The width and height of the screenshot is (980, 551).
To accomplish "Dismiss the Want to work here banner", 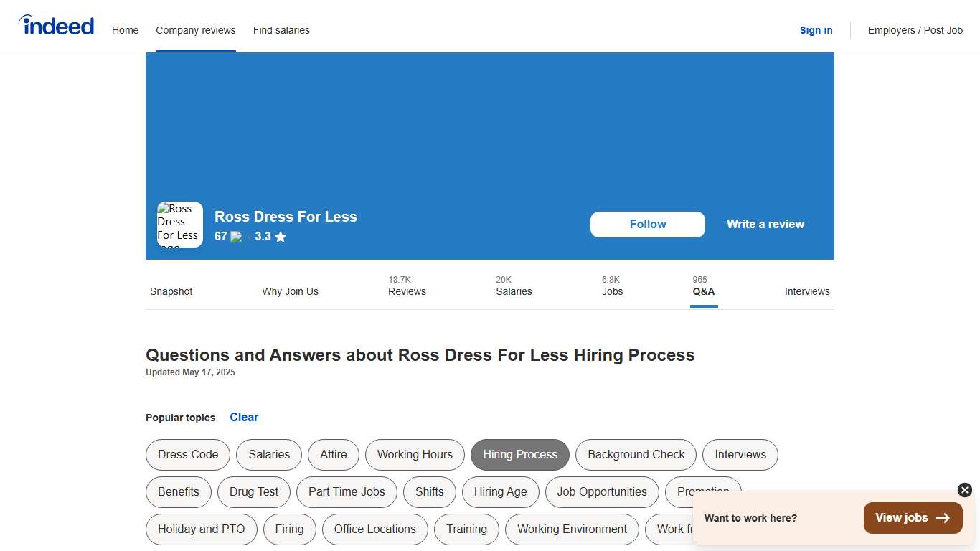I will [964, 490].
